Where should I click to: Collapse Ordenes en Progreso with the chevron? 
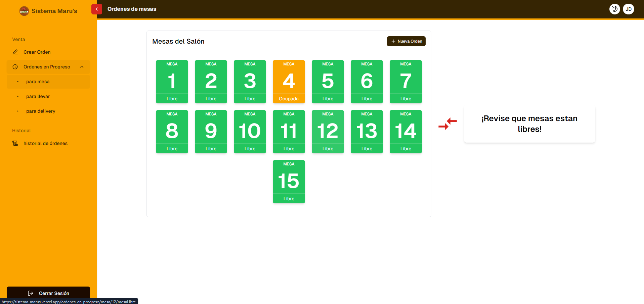[x=82, y=67]
